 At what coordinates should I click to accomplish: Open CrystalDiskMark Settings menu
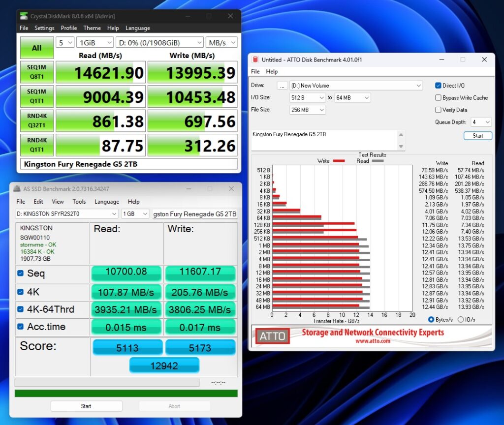(x=44, y=28)
